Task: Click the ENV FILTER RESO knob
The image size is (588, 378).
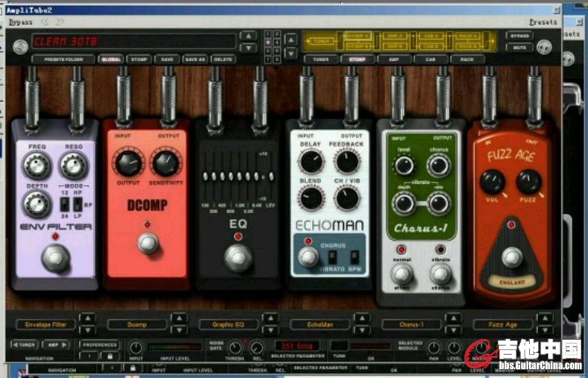Action: pyautogui.click(x=73, y=166)
